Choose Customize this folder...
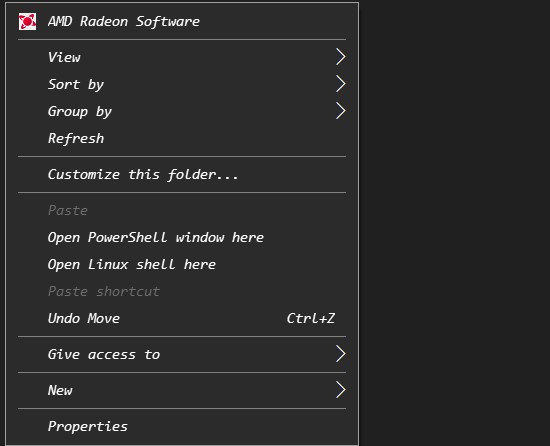Screen dimensions: 550x446 click(x=182, y=174)
